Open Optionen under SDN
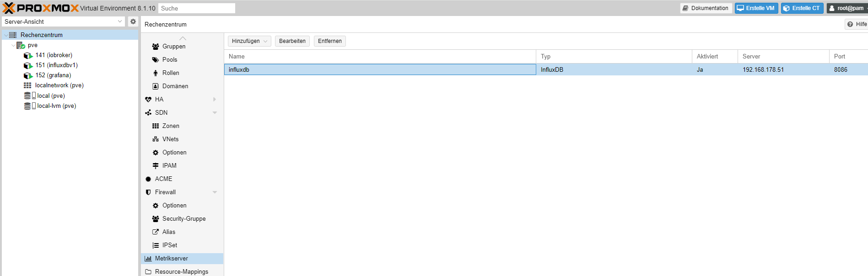Screen dimensions: 868x276 tap(182, 153)
